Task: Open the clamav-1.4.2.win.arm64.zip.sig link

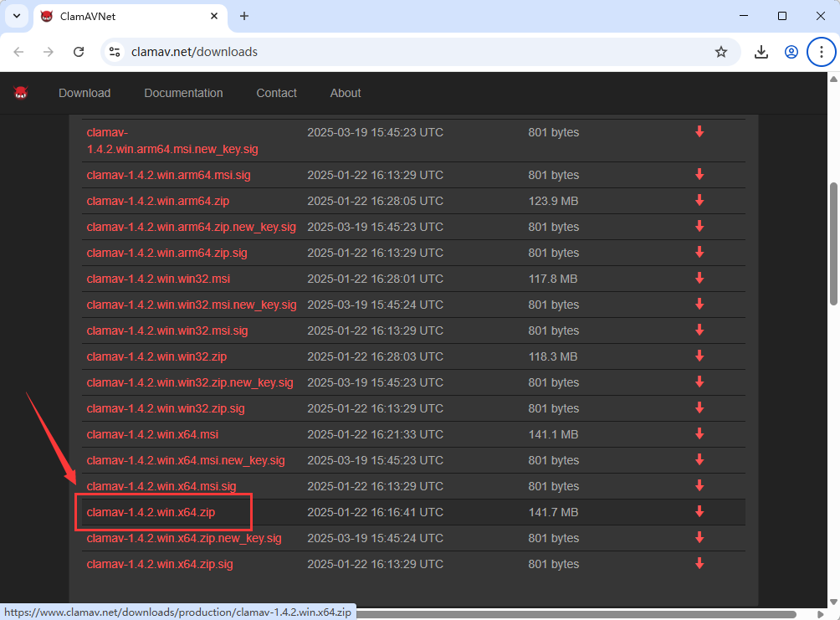Action: [167, 253]
